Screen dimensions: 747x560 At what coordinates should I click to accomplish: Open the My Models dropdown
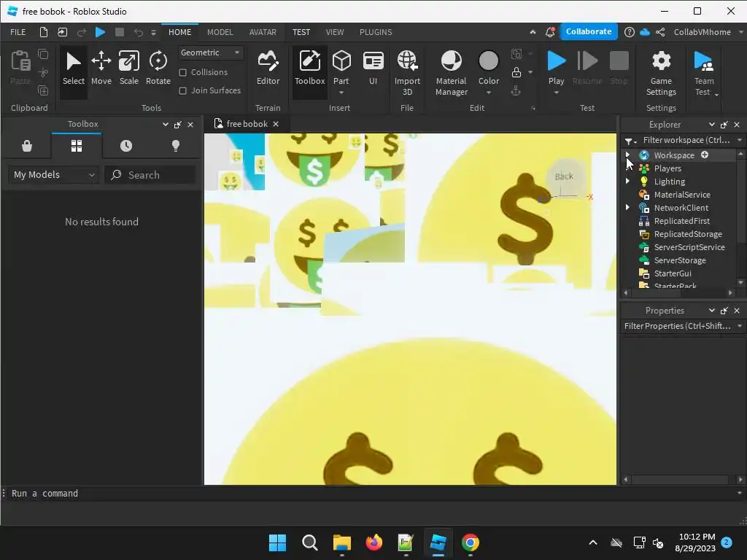(53, 175)
